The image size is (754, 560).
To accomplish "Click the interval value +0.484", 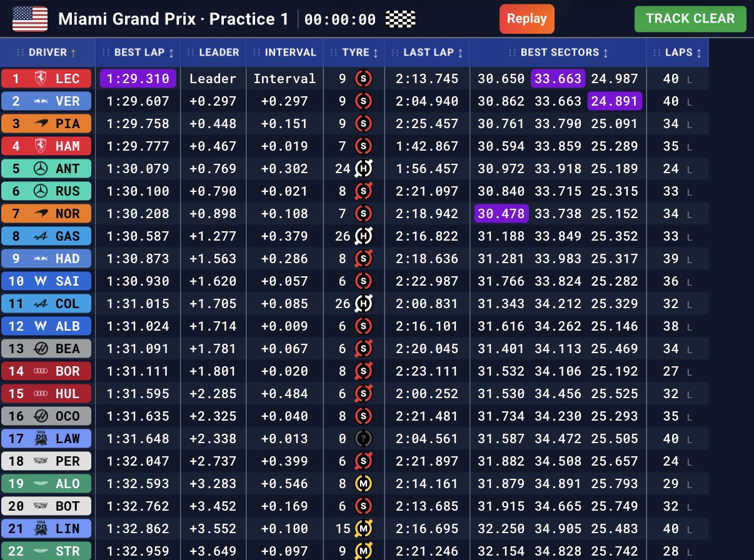I will [x=284, y=394].
